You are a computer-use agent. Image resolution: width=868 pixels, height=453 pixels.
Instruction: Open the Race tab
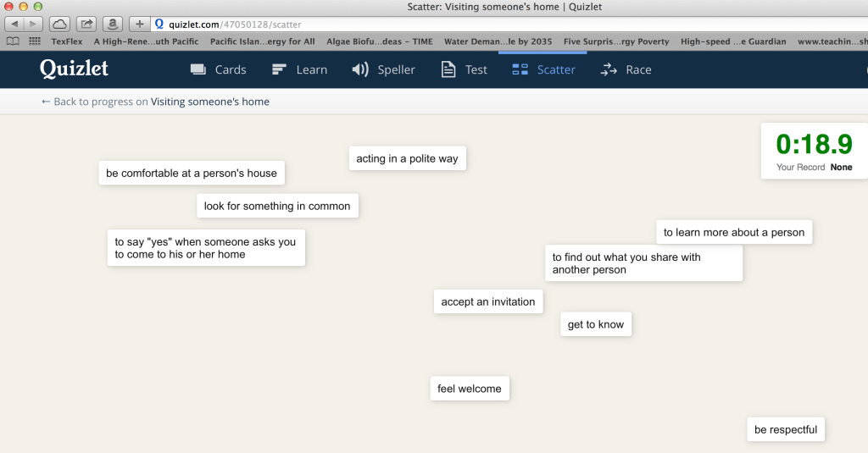pyautogui.click(x=626, y=69)
